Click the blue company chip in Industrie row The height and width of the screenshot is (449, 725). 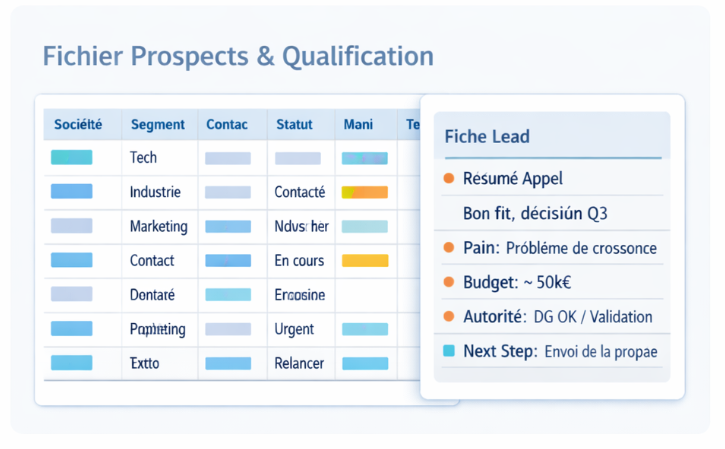pyautogui.click(x=71, y=191)
